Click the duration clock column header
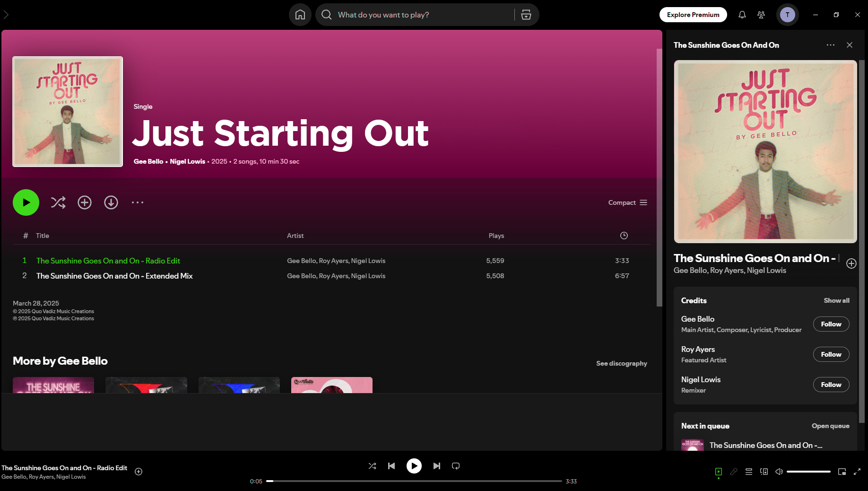This screenshot has width=868, height=491. tap(624, 236)
